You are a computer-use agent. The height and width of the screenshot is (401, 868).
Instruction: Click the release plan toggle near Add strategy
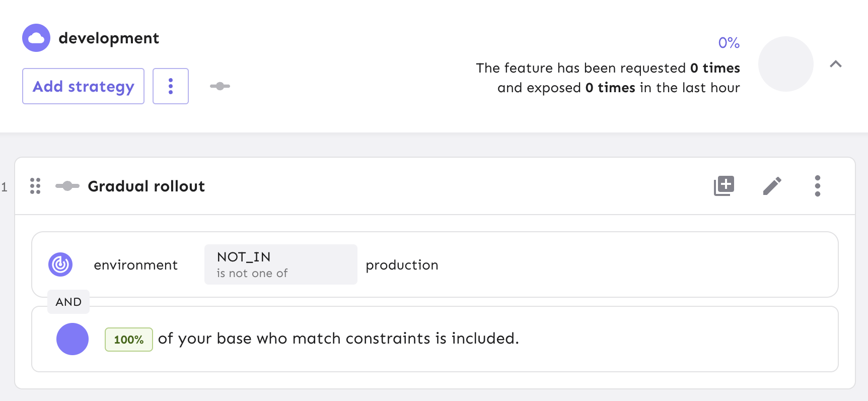(220, 86)
